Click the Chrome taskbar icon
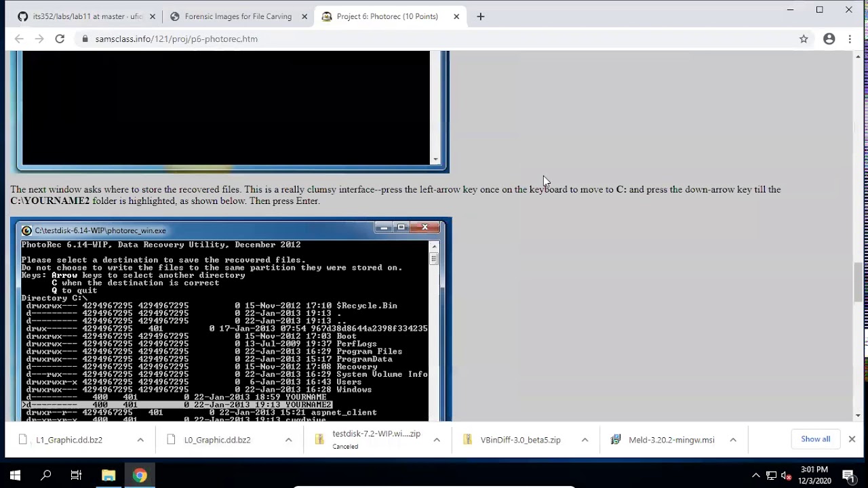Screen dimensions: 868x488 pyautogui.click(x=140, y=476)
